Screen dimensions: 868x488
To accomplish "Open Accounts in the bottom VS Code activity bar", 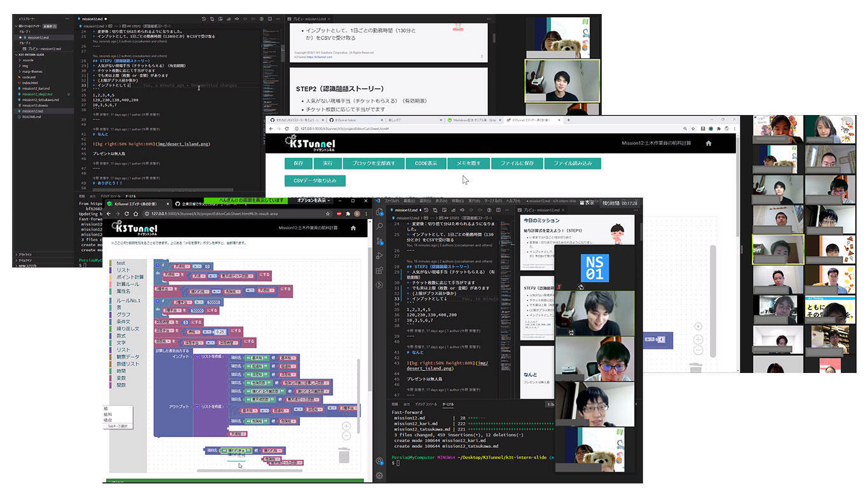I will (x=380, y=461).
